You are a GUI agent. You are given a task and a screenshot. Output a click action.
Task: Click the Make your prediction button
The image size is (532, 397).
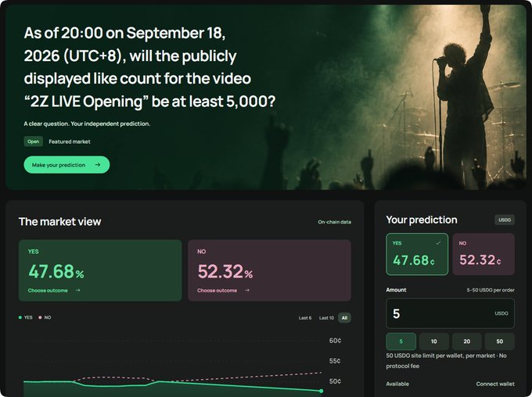click(x=66, y=165)
